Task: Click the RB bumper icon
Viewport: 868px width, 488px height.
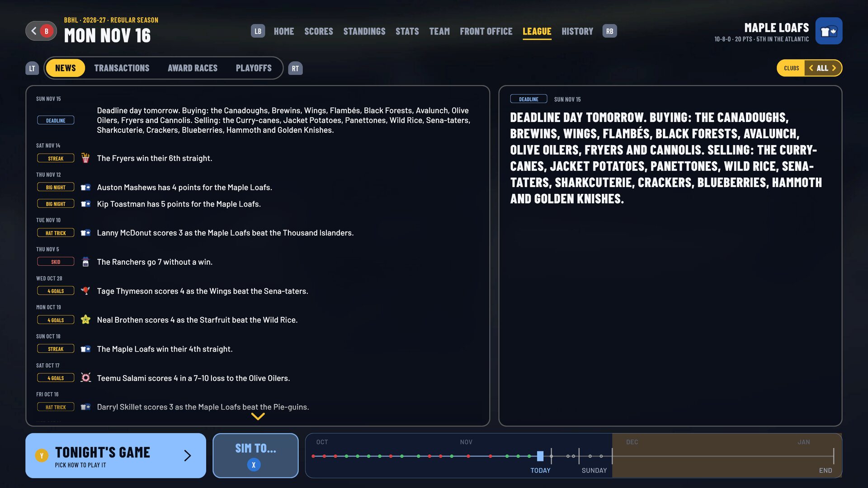Action: 609,31
